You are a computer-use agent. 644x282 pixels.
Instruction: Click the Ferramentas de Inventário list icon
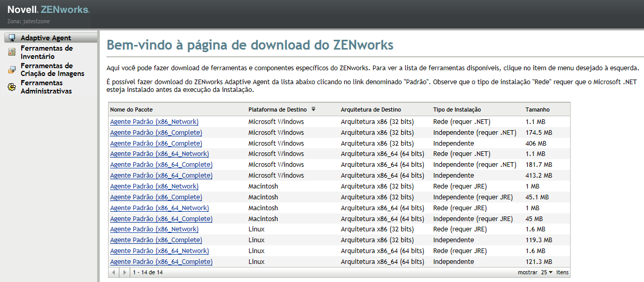click(x=11, y=52)
